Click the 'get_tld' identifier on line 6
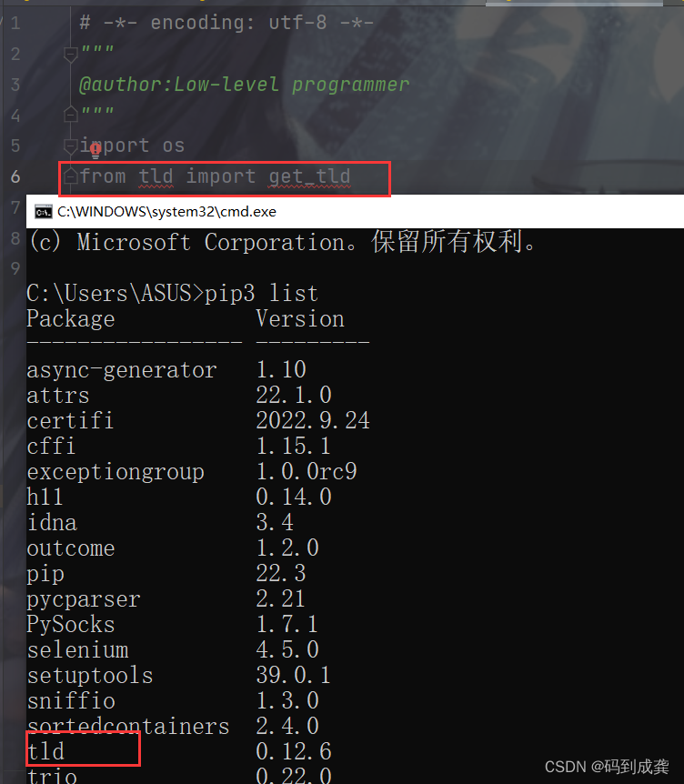The height and width of the screenshot is (784, 684). (309, 176)
